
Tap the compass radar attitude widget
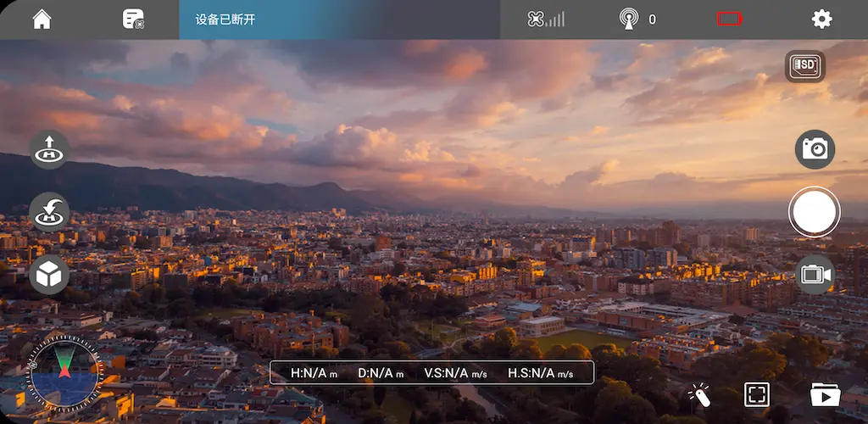(64, 373)
